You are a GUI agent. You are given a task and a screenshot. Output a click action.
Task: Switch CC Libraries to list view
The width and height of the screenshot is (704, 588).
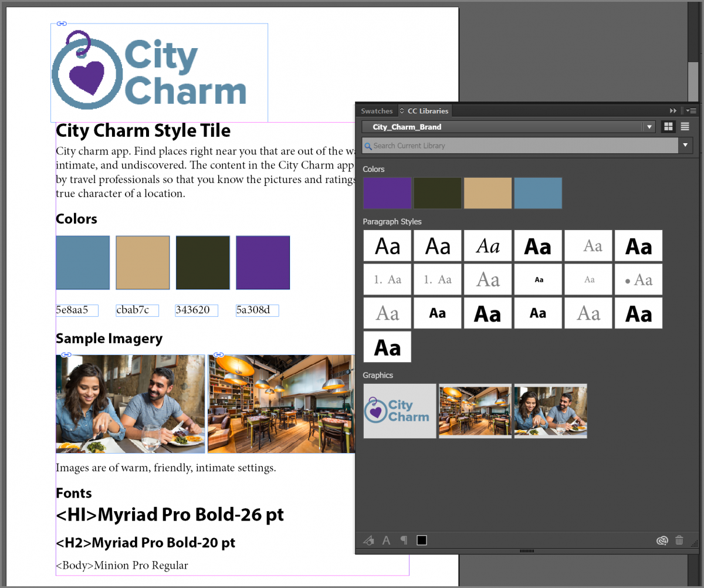pos(685,127)
